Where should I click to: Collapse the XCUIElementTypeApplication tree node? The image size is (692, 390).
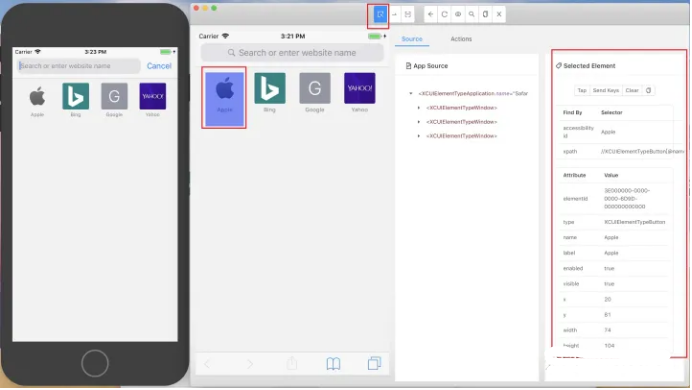pos(411,93)
